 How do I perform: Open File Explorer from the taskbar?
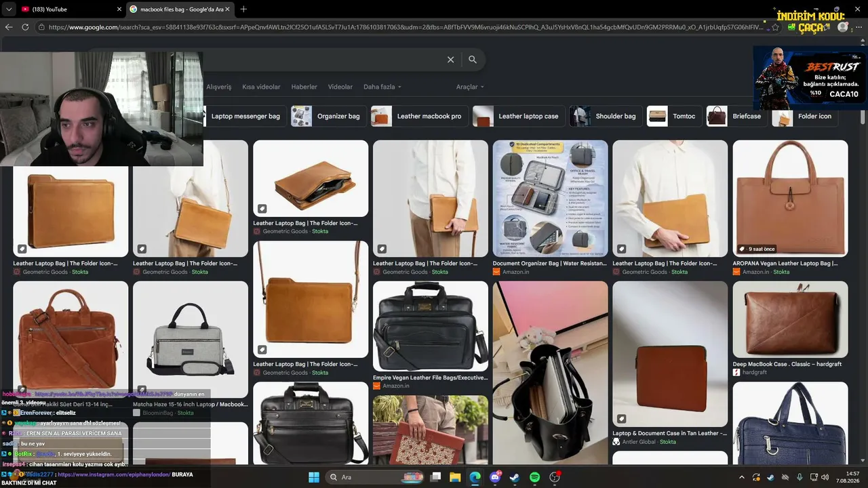456,477
